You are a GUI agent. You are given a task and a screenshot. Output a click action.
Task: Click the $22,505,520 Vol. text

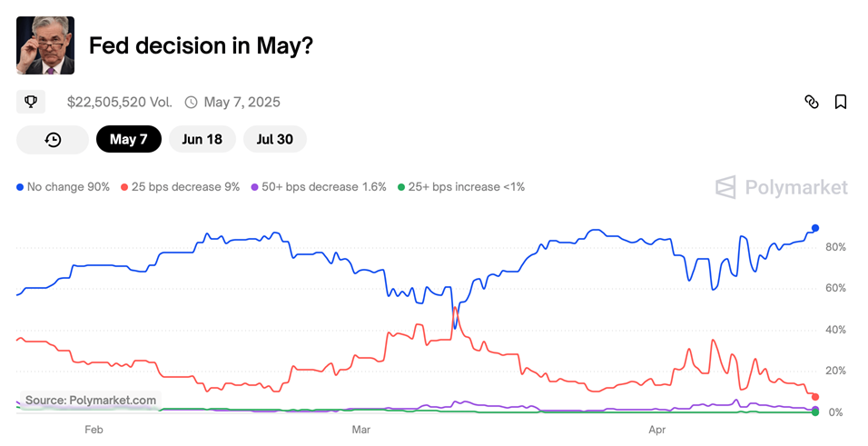[119, 102]
